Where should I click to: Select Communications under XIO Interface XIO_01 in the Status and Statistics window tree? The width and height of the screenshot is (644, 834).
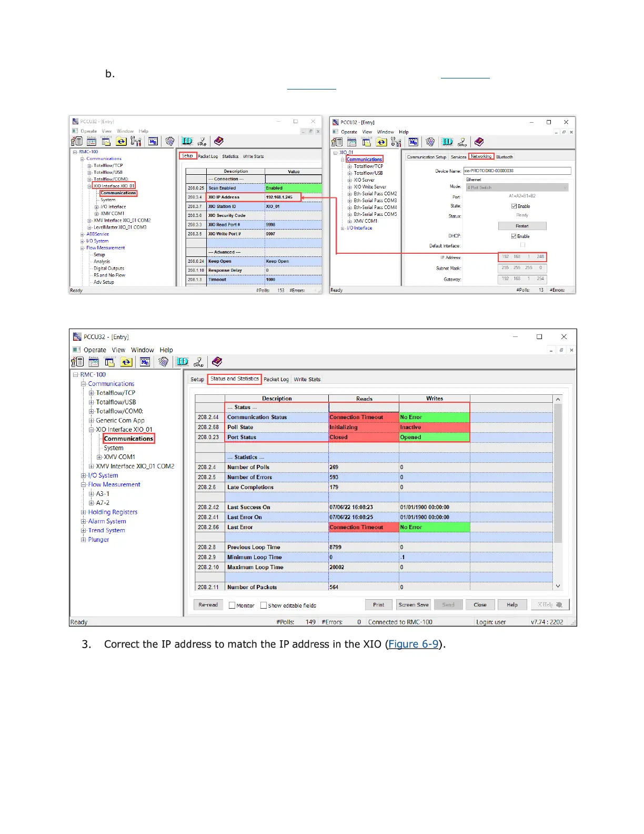click(x=128, y=439)
